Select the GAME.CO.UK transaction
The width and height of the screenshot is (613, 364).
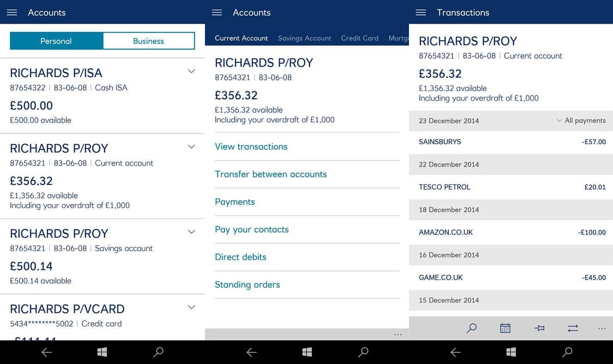(x=511, y=278)
